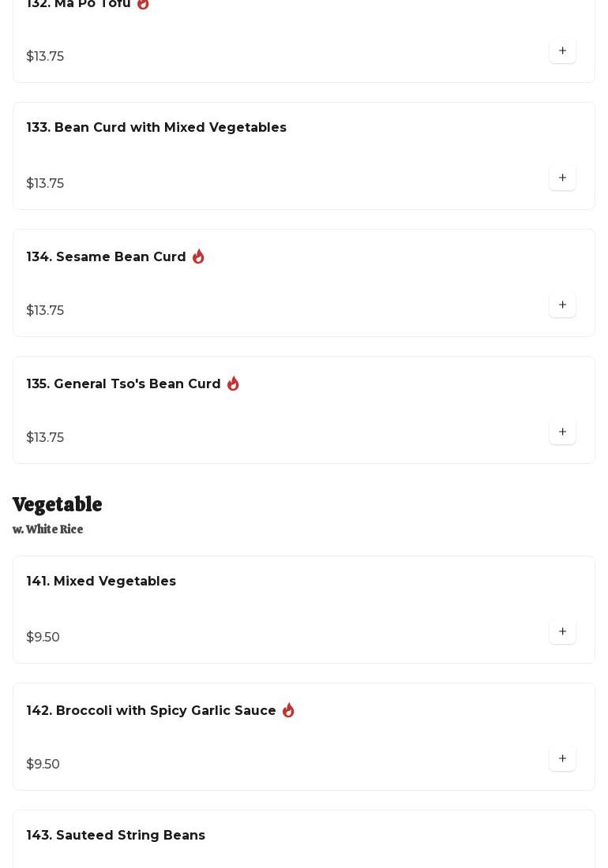Click the flame icon beside Ma Po Tofu
This screenshot has height=868, width=608.
pyautogui.click(x=143, y=4)
